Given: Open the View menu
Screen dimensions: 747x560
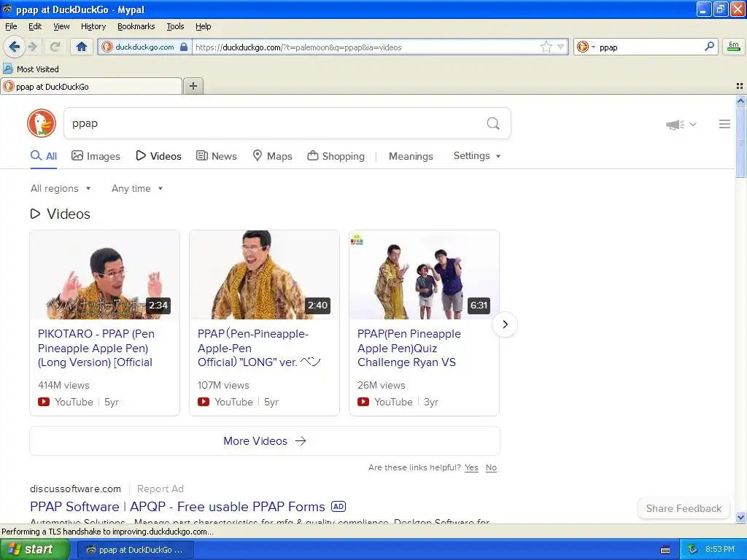Looking at the screenshot, I should 61,26.
